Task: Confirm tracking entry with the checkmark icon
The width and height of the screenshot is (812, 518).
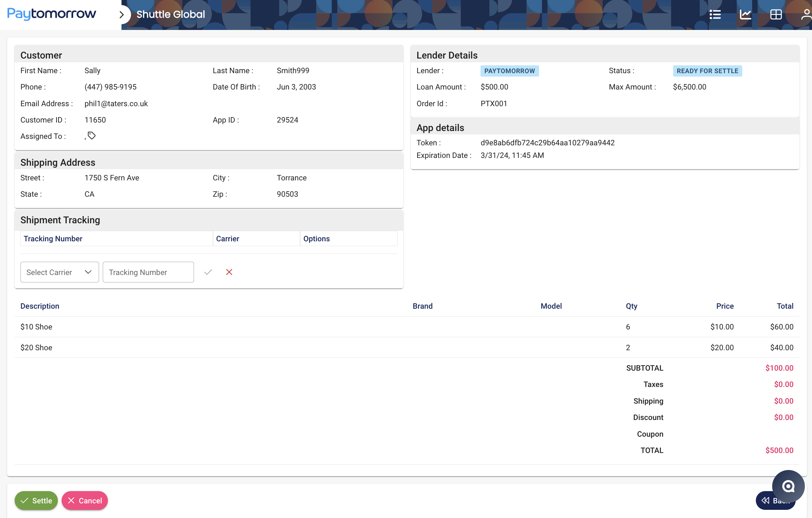Action: point(208,272)
